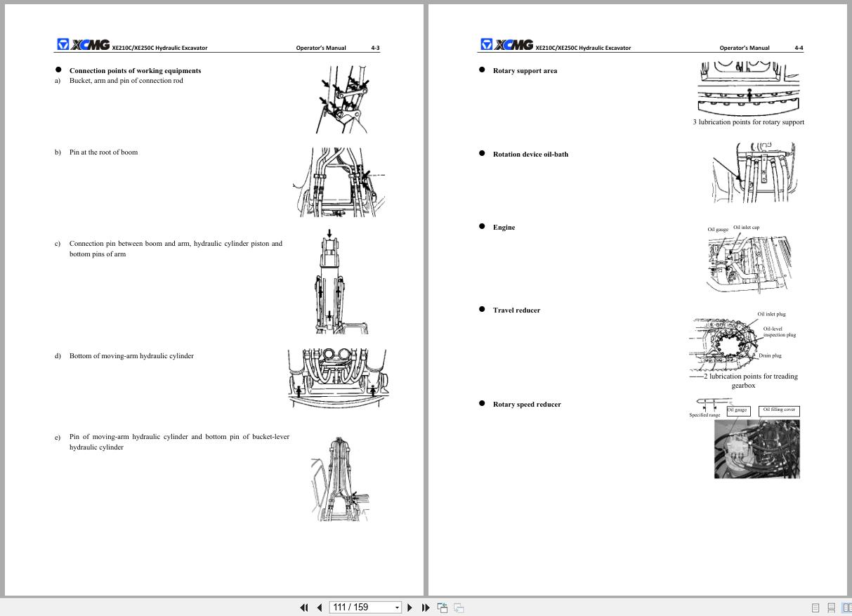Click the 111 / 159 page number field

point(360,608)
